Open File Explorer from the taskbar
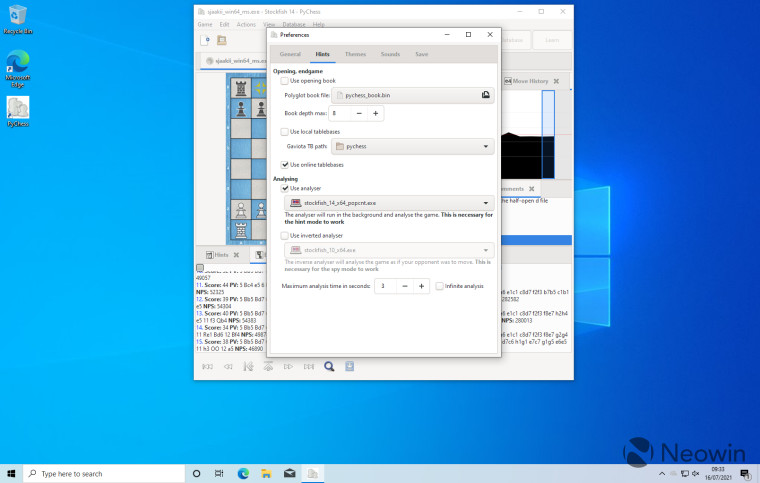Viewport: 760px width, 483px height. pos(266,473)
